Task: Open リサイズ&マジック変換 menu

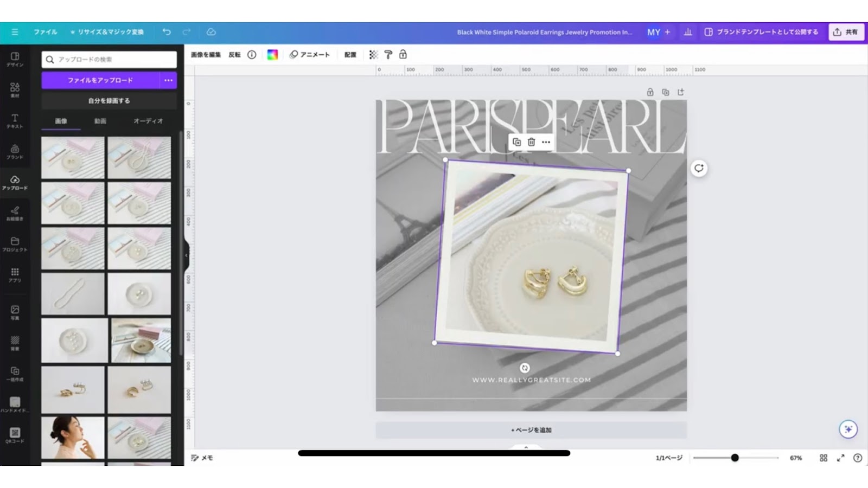Action: (x=107, y=32)
